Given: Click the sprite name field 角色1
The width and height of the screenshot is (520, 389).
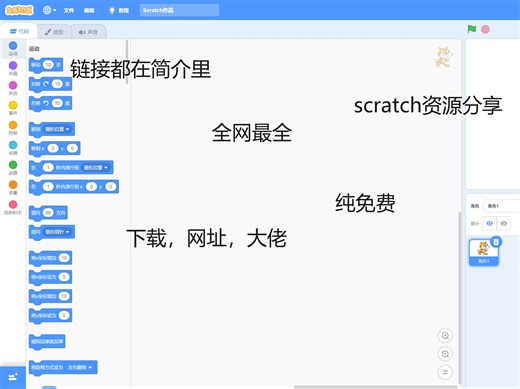Looking at the screenshot, I should (x=502, y=206).
